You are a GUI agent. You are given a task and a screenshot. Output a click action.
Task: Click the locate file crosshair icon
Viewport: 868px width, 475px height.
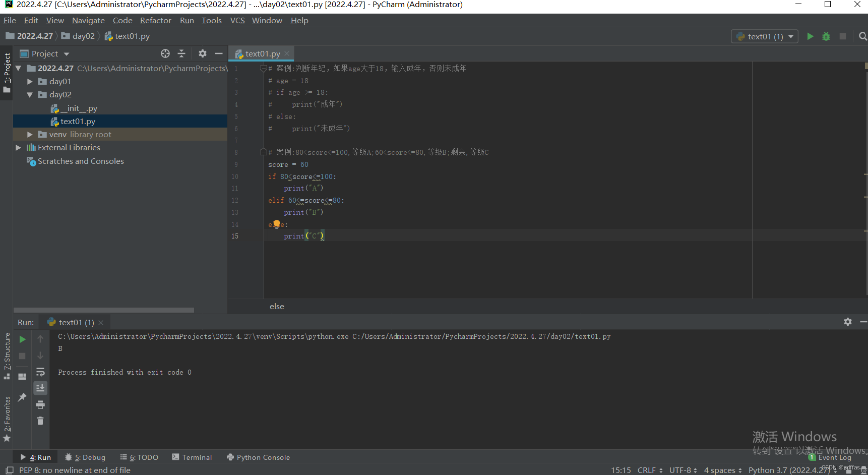(165, 53)
